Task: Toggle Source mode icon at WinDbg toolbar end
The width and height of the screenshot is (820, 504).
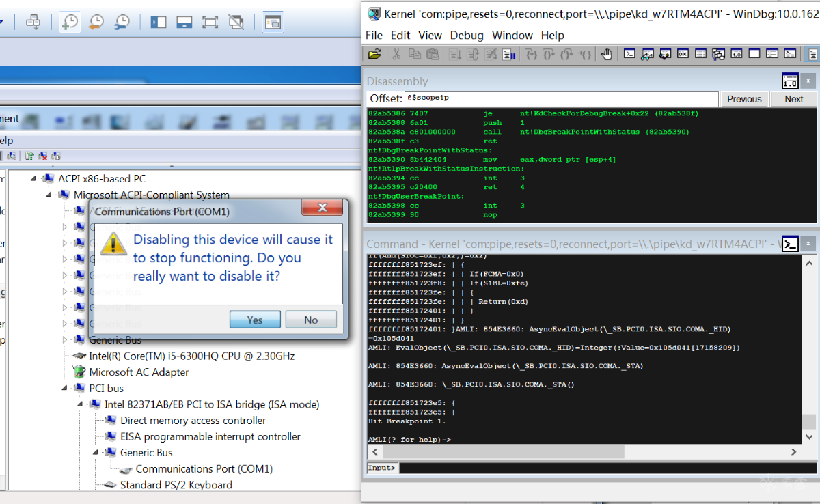Action: (x=812, y=55)
